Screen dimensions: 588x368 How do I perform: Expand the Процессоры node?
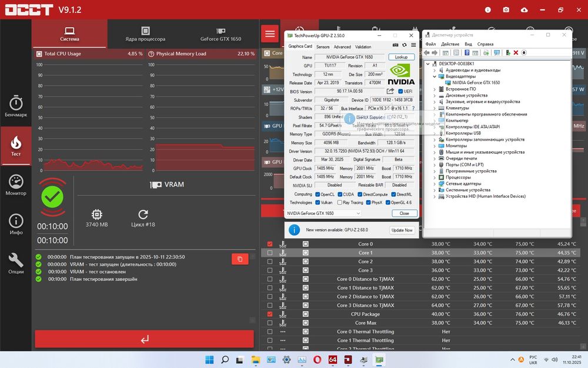[x=435, y=177]
